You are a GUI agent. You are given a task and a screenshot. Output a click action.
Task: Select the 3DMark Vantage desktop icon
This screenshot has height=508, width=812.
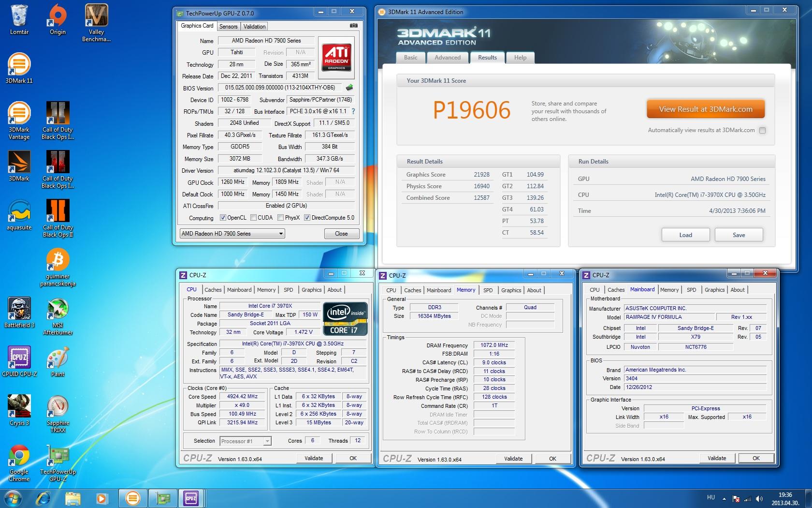19,120
